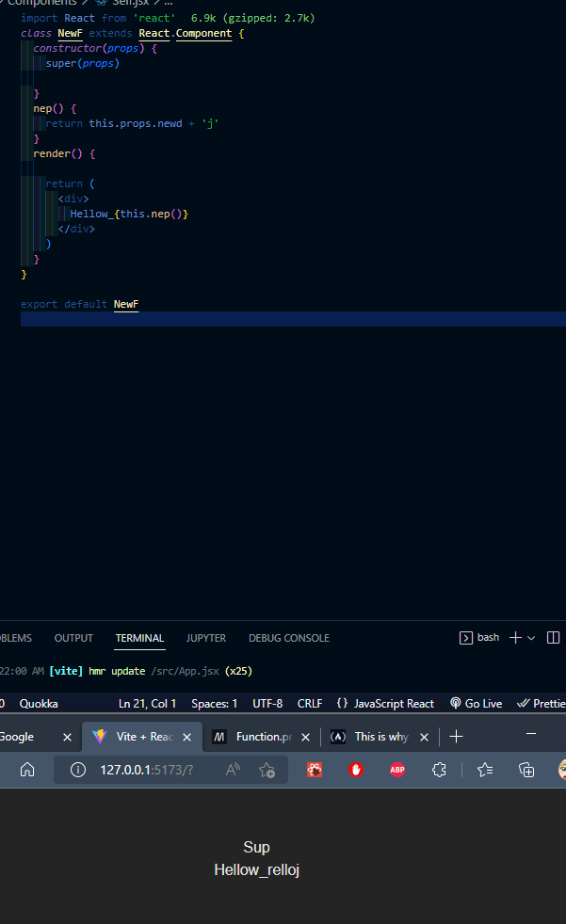Viewport: 566px width, 924px height.
Task: Click the React.Component reference
Action: point(186,34)
